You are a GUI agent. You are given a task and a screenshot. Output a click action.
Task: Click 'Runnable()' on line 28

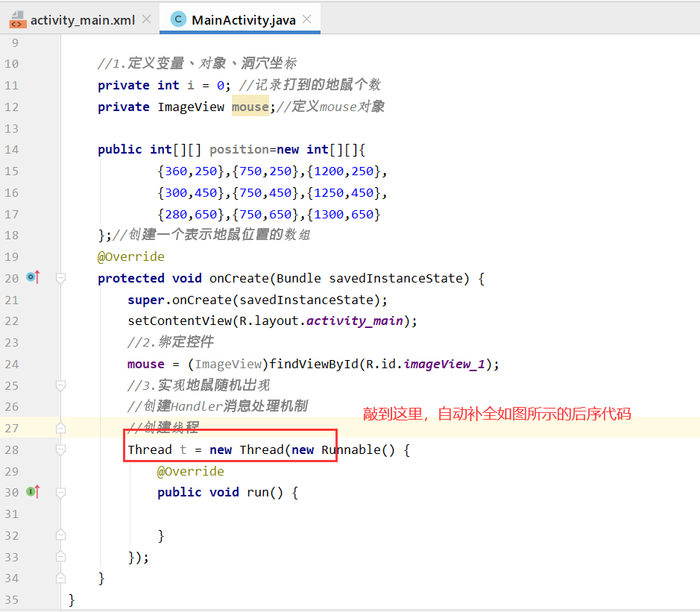click(x=358, y=449)
